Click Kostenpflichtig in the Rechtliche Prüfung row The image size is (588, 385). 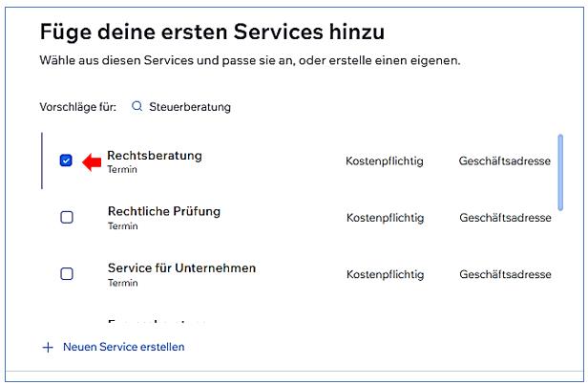[x=384, y=218]
